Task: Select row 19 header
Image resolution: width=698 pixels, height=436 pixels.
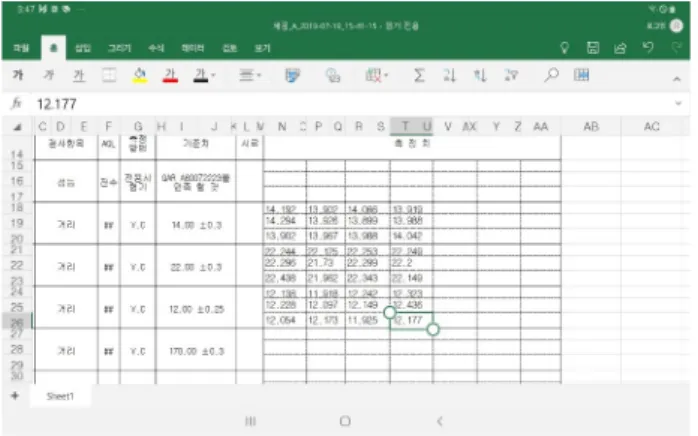Action: coord(17,223)
